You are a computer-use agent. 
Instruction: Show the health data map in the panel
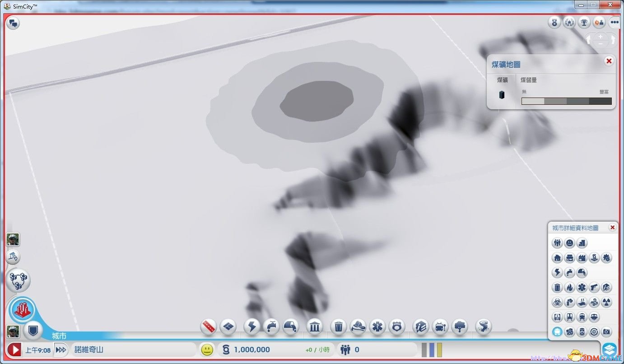tap(582, 287)
